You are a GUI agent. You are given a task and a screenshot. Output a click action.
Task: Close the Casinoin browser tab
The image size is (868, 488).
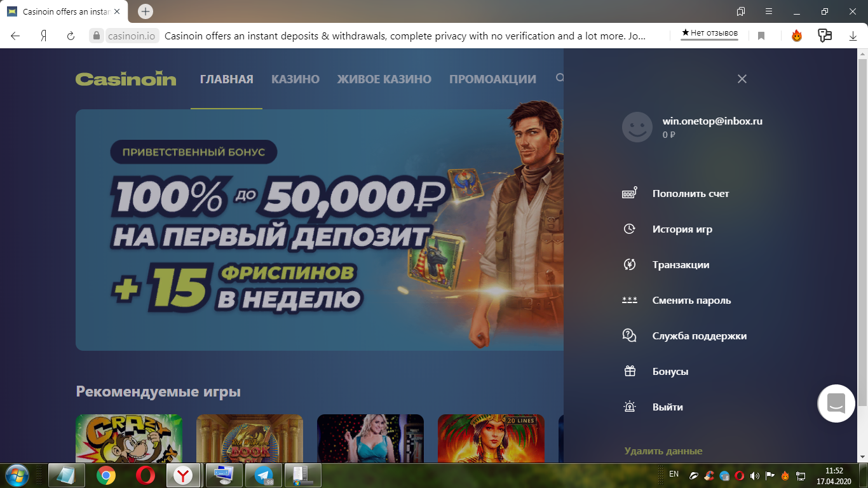(x=116, y=11)
